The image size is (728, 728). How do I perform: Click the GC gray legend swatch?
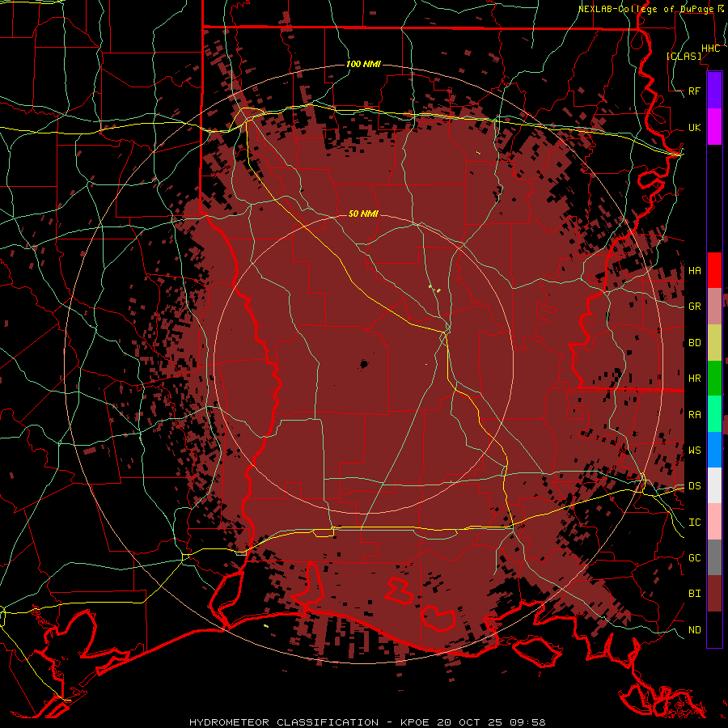[x=714, y=557]
